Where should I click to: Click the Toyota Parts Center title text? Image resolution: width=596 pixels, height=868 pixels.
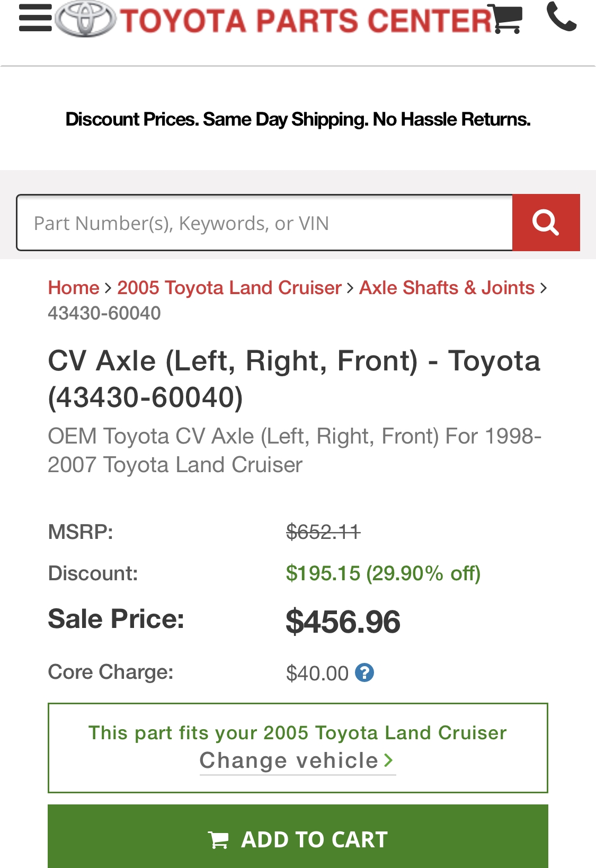click(306, 21)
